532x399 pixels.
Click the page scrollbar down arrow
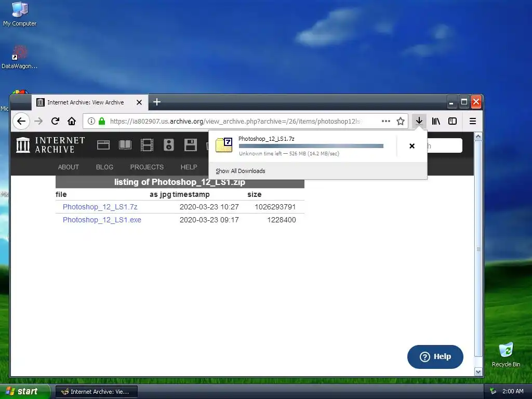pos(478,372)
